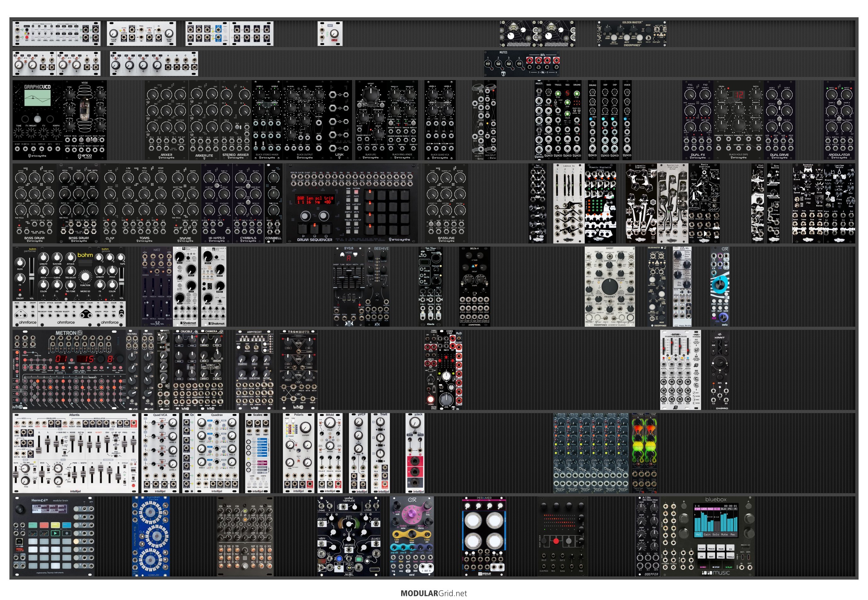
Task: Open the Mimetic Digitalis sequencer module
Action: click(600, 203)
